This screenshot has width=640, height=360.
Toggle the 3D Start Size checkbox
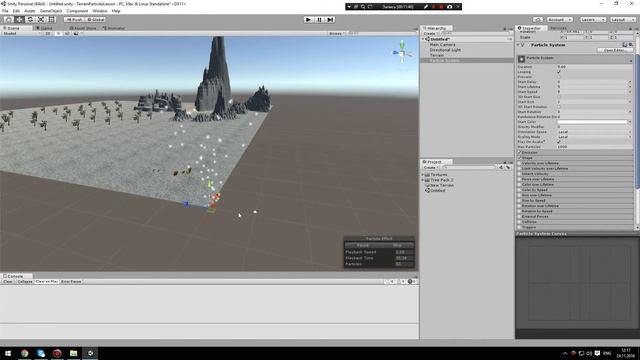click(x=559, y=97)
